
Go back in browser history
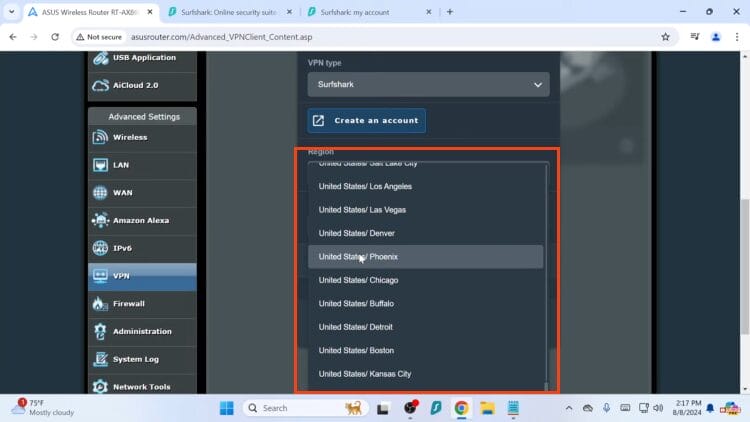click(x=13, y=37)
